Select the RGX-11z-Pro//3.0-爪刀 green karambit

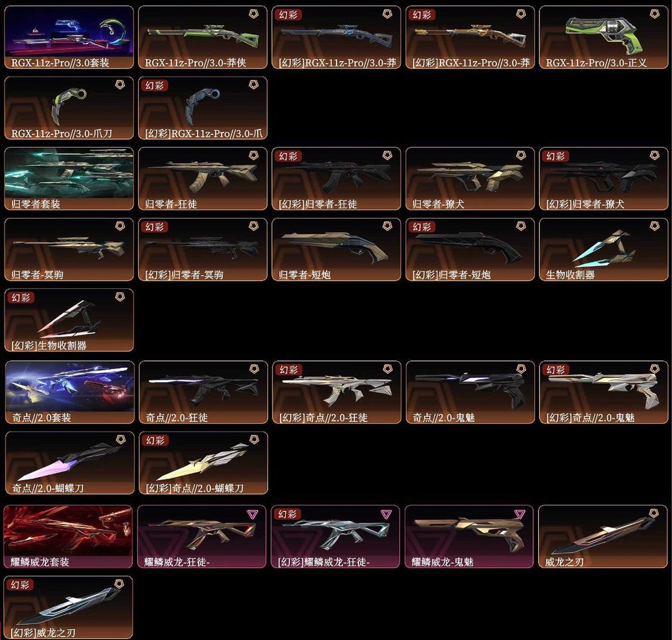69,108
